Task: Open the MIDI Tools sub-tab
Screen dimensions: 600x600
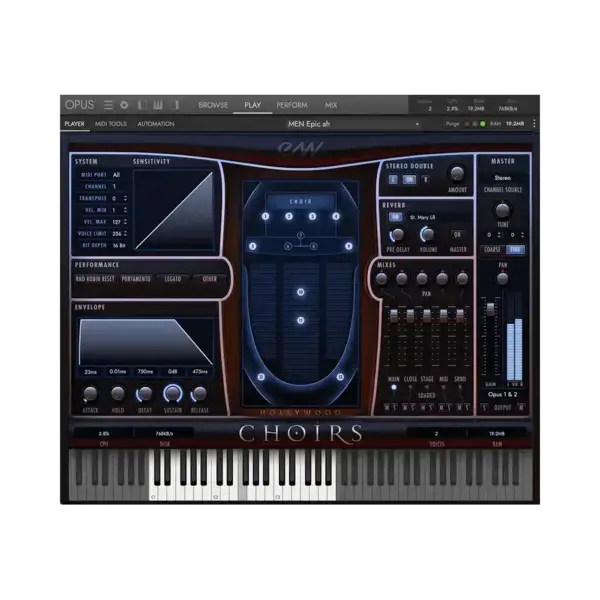Action: (x=111, y=124)
